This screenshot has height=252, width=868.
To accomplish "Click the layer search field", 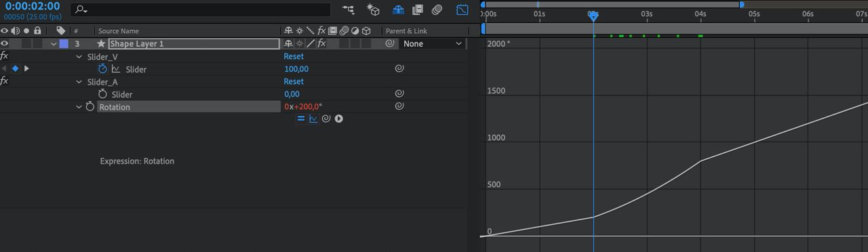I will tap(201, 9).
